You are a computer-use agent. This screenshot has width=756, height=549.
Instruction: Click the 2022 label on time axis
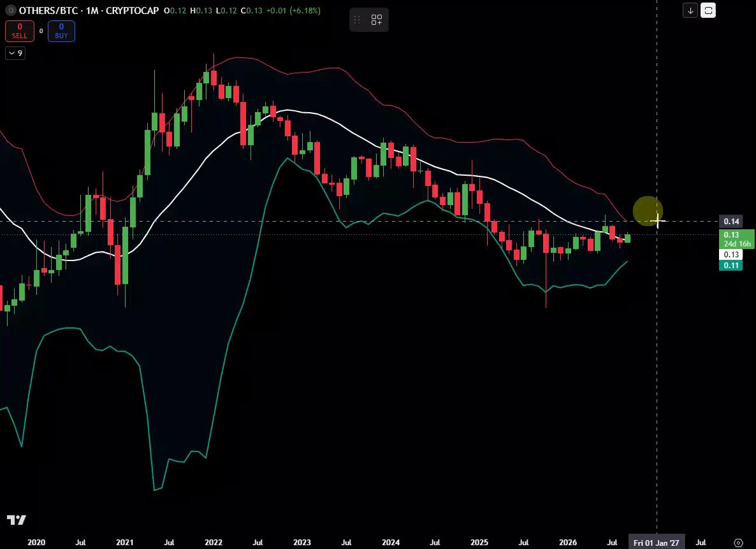pyautogui.click(x=214, y=543)
